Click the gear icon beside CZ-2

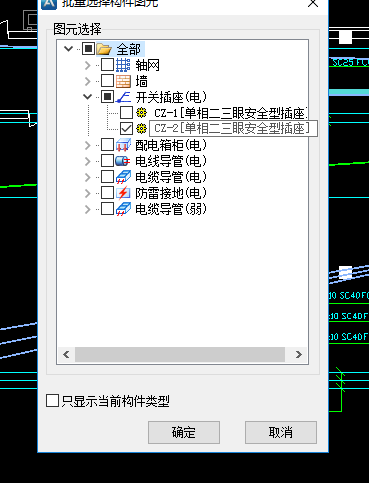pos(142,128)
